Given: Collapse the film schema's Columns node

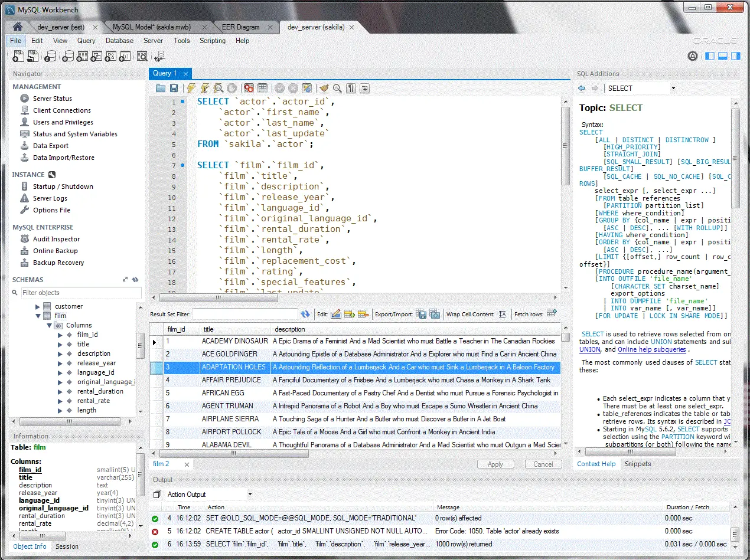Looking at the screenshot, I should pos(50,325).
